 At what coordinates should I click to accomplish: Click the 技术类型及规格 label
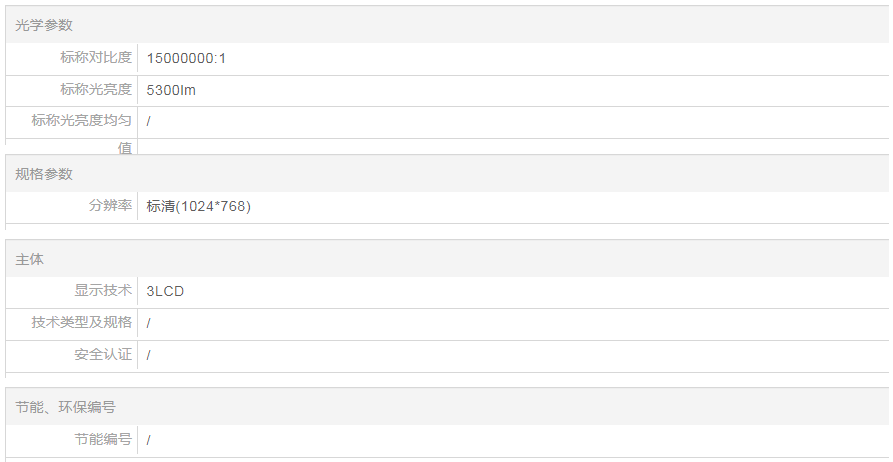pyautogui.click(x=82, y=323)
